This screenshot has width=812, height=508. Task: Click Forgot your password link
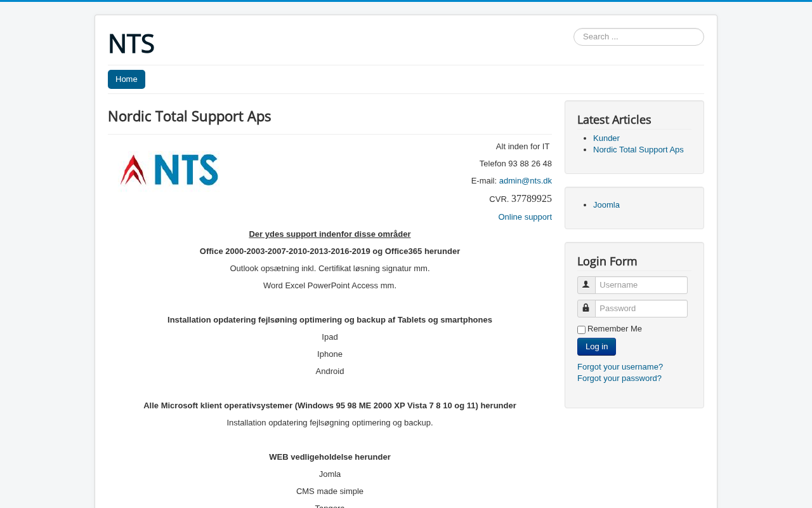tap(619, 378)
